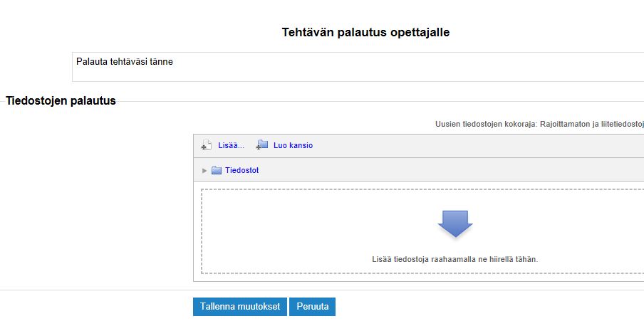Click the word 'Rajoittamaton' in the size note
Viewport: 644px width, 326px height.
click(x=561, y=124)
